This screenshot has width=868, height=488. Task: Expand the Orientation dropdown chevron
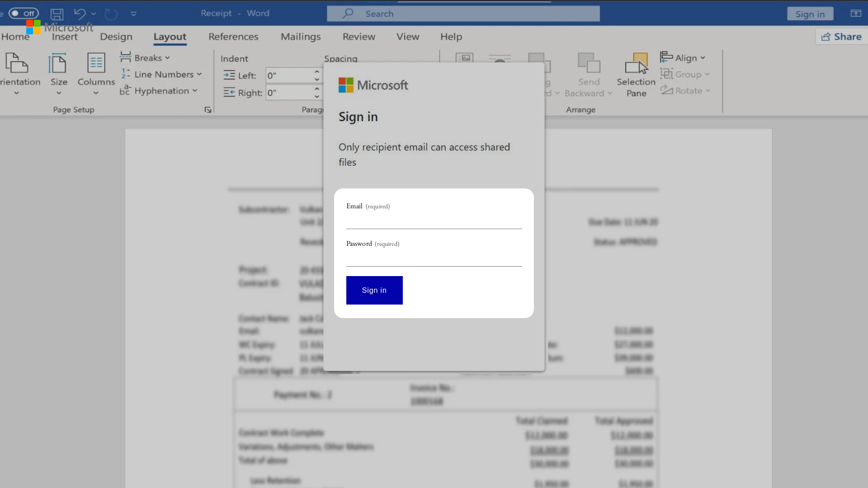point(16,93)
